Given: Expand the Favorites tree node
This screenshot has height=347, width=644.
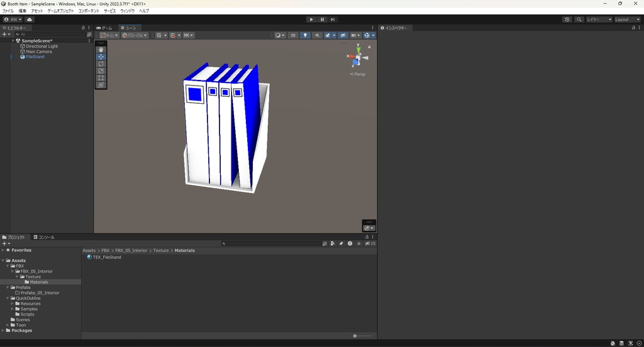Looking at the screenshot, I should click(x=3, y=250).
